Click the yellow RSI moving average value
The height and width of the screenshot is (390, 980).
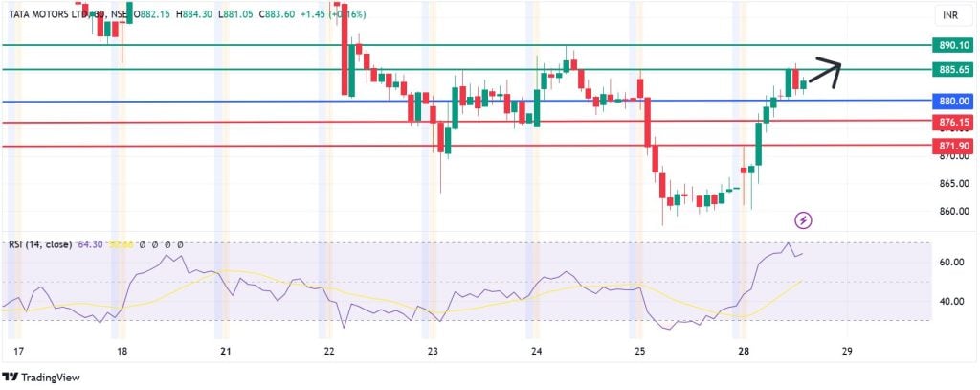pos(120,244)
